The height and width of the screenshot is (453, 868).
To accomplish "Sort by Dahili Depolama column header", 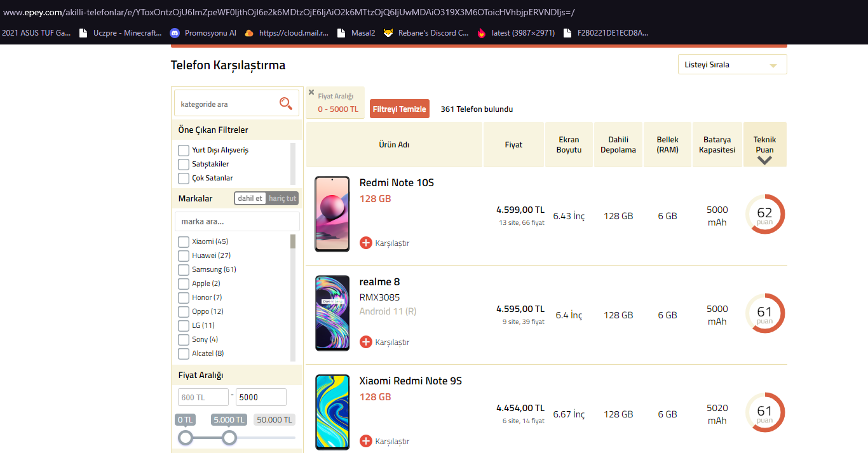I will tap(618, 144).
